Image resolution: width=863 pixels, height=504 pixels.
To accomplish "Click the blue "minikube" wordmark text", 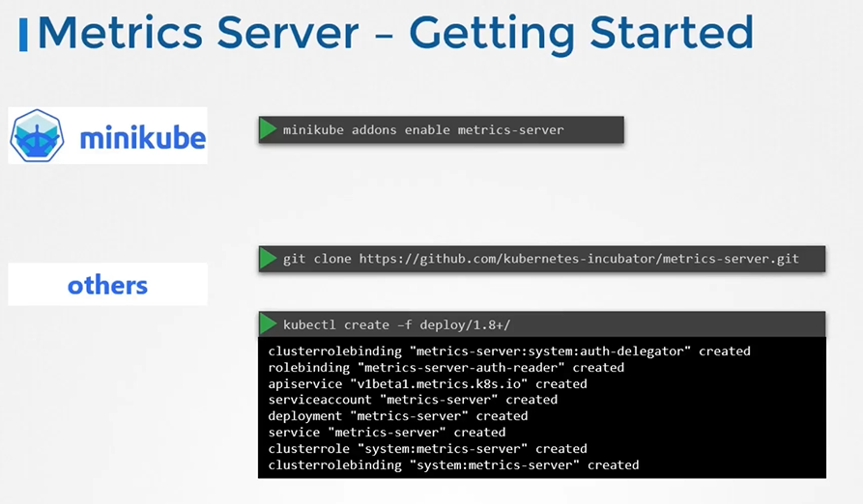I will [x=142, y=137].
